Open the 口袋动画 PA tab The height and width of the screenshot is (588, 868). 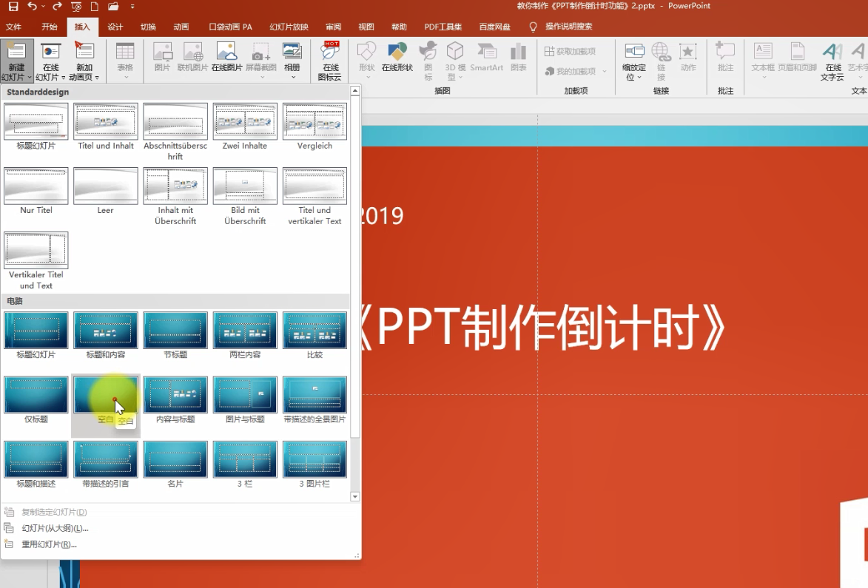point(230,27)
